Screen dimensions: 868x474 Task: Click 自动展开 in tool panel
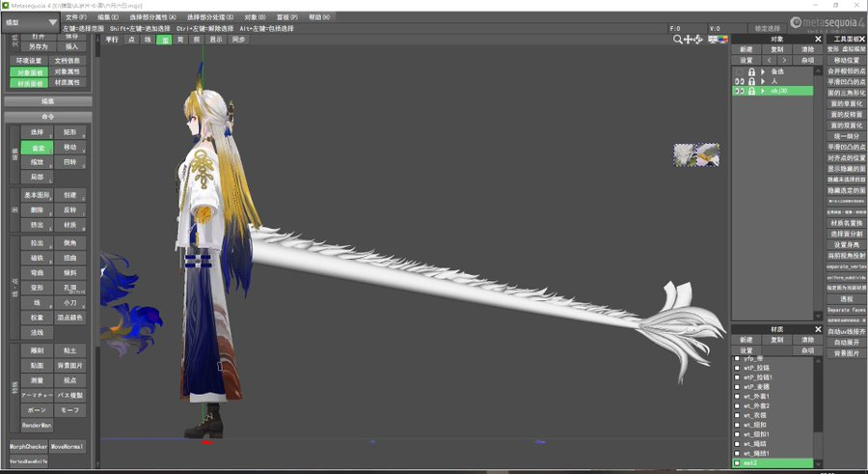[x=847, y=343]
